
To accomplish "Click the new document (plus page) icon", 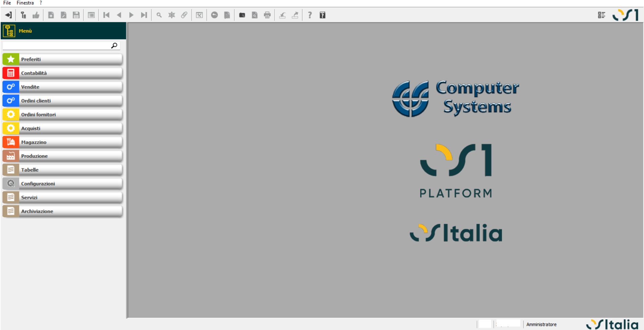I will (51, 15).
